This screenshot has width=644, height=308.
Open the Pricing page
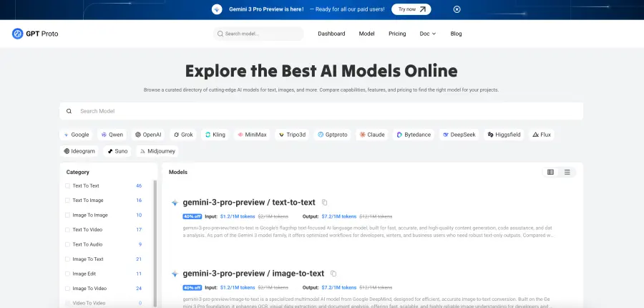click(397, 34)
